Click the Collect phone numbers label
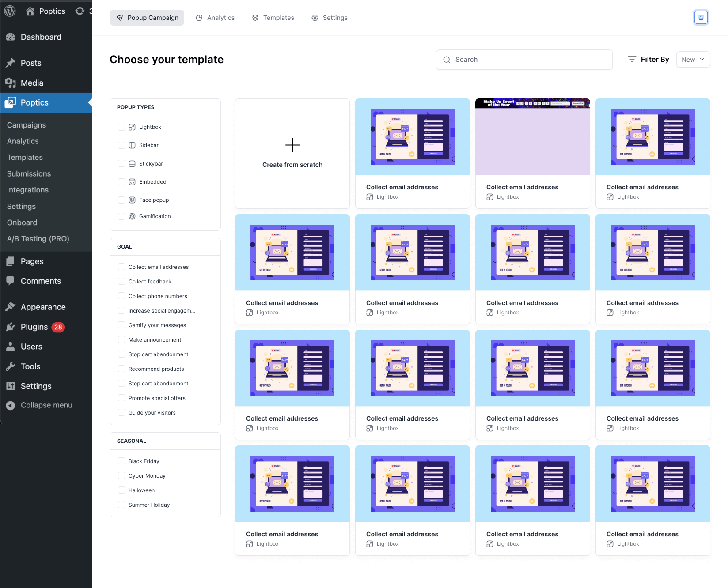Screen dimensions: 728x588 tap(158, 296)
